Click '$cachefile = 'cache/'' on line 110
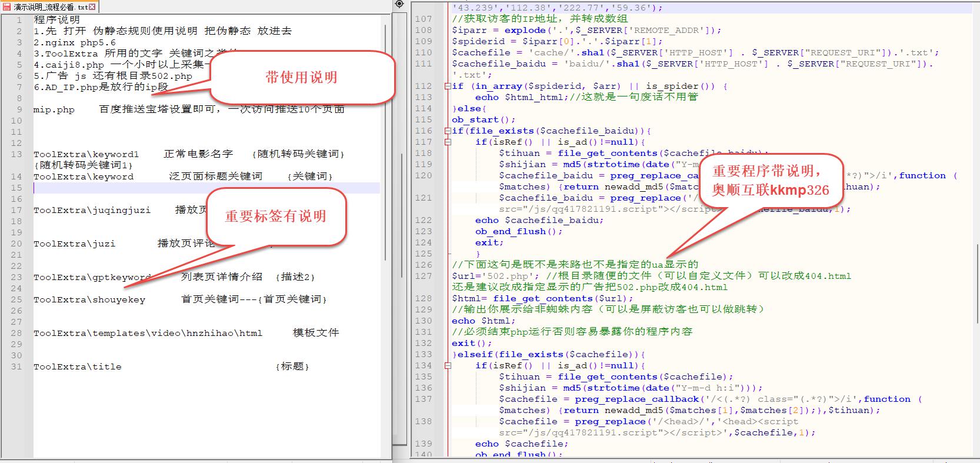The width and height of the screenshot is (980, 463). click(508, 52)
